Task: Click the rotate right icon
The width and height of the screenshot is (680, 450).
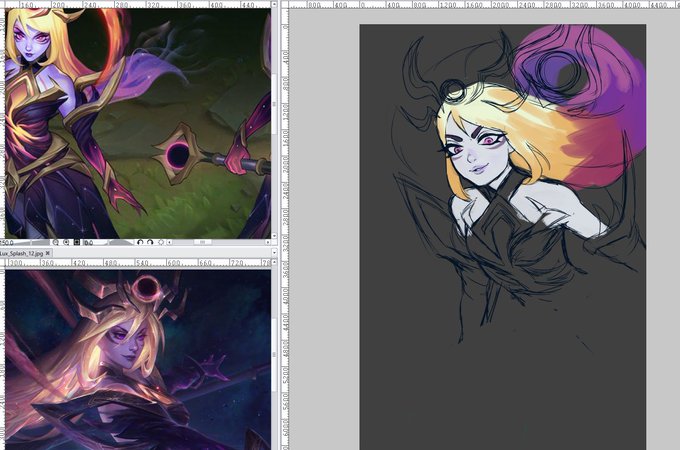Action: [x=150, y=242]
